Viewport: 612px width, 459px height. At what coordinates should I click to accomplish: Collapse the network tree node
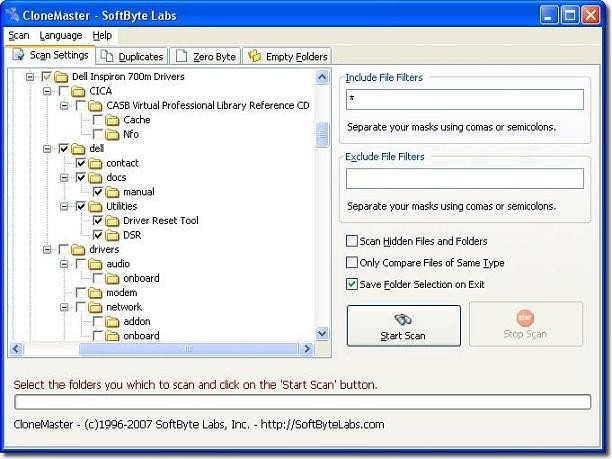(64, 307)
